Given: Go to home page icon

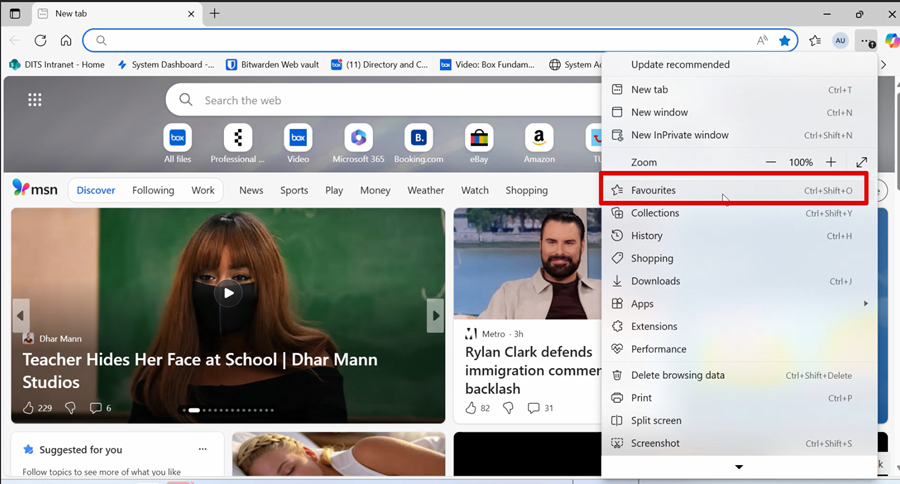Looking at the screenshot, I should point(66,41).
